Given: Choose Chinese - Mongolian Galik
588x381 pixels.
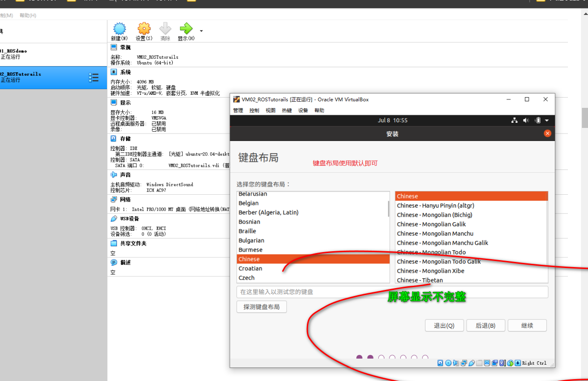Looking at the screenshot, I should [471, 224].
